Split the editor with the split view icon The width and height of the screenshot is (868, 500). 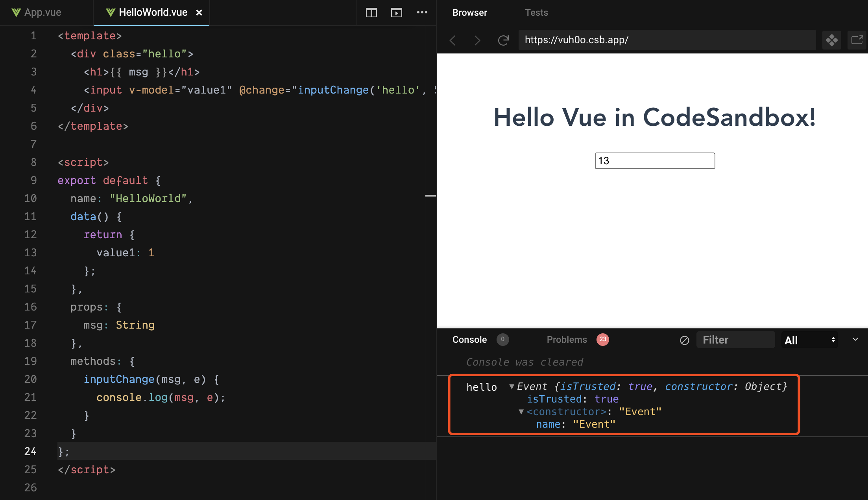coord(371,13)
